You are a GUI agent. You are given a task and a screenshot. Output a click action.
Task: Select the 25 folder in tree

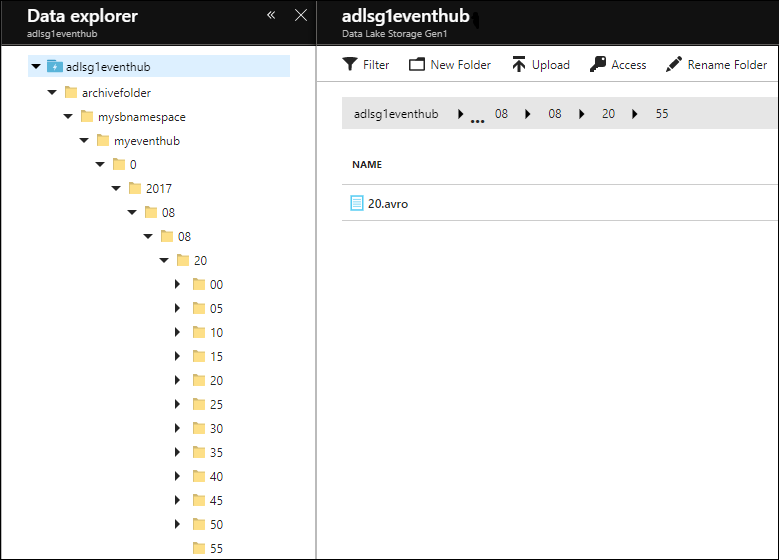click(x=216, y=404)
